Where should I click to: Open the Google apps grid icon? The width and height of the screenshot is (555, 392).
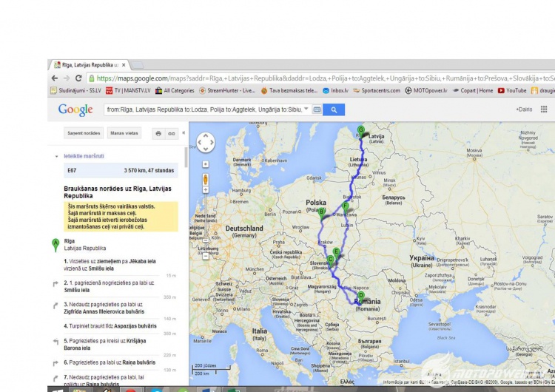[x=544, y=109]
